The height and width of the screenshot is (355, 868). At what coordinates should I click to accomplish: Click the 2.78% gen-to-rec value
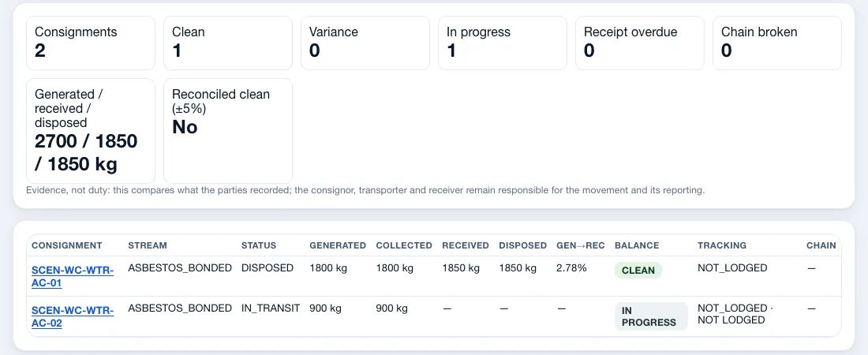pyautogui.click(x=571, y=268)
